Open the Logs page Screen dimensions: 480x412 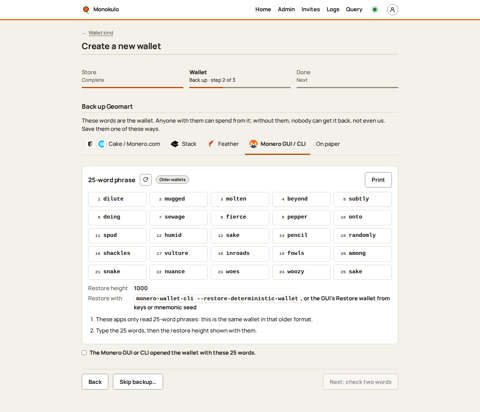tap(333, 9)
